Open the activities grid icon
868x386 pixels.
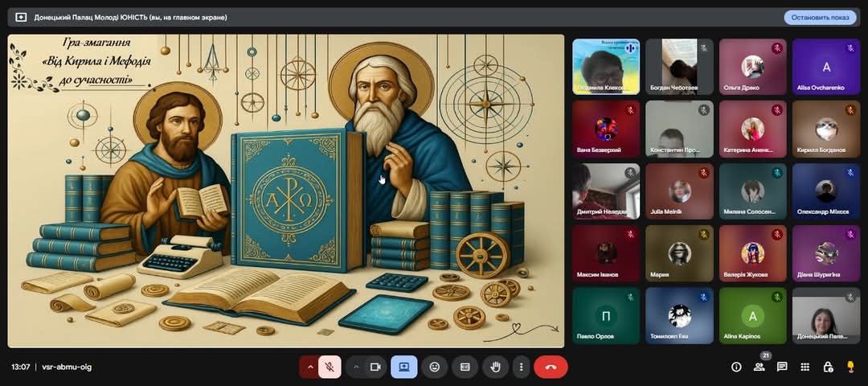coord(805,367)
